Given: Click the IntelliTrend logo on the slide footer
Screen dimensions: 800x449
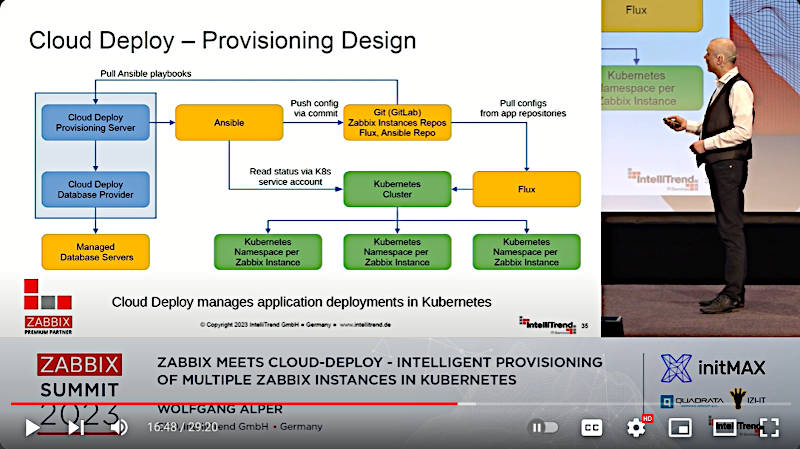Looking at the screenshot, I should coord(547,325).
